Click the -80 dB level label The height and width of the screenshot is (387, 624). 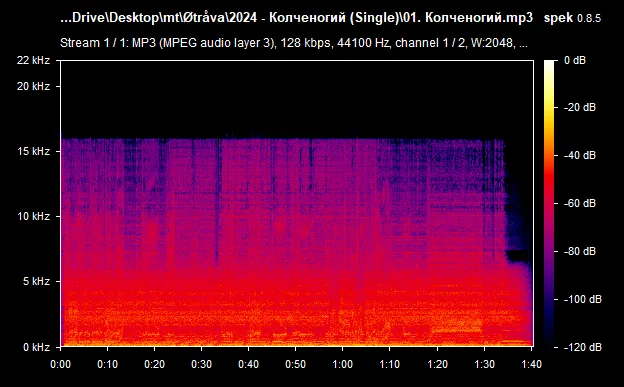pyautogui.click(x=580, y=251)
